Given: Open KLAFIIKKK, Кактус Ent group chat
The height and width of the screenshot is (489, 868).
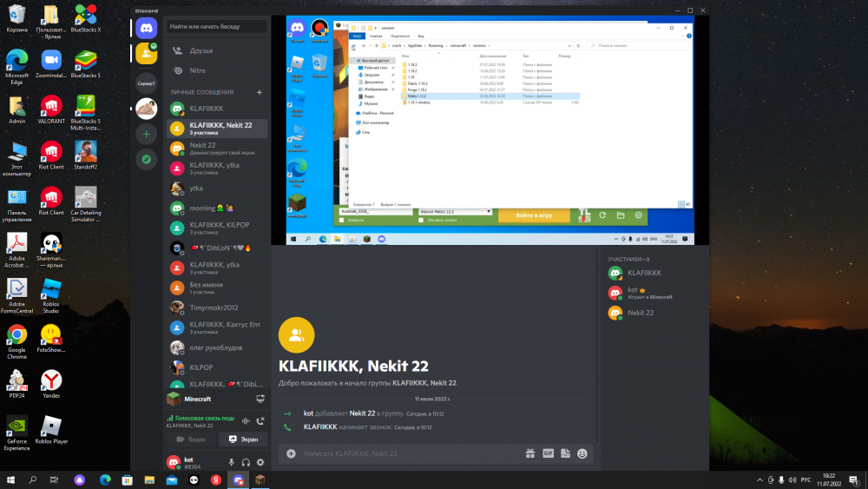Looking at the screenshot, I should 216,327.
